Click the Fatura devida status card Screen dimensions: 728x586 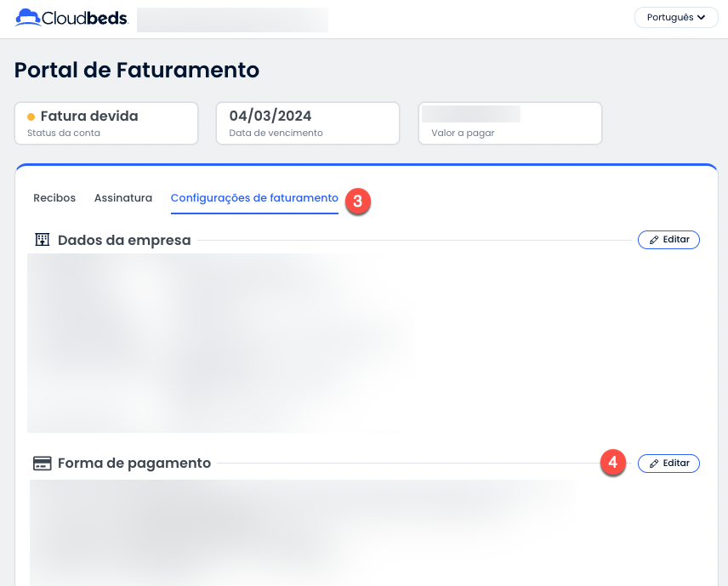pos(106,123)
